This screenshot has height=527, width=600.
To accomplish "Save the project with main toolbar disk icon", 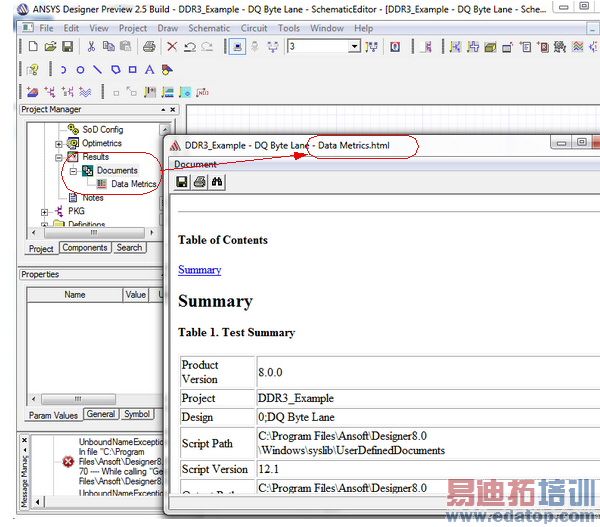I will click(x=67, y=46).
